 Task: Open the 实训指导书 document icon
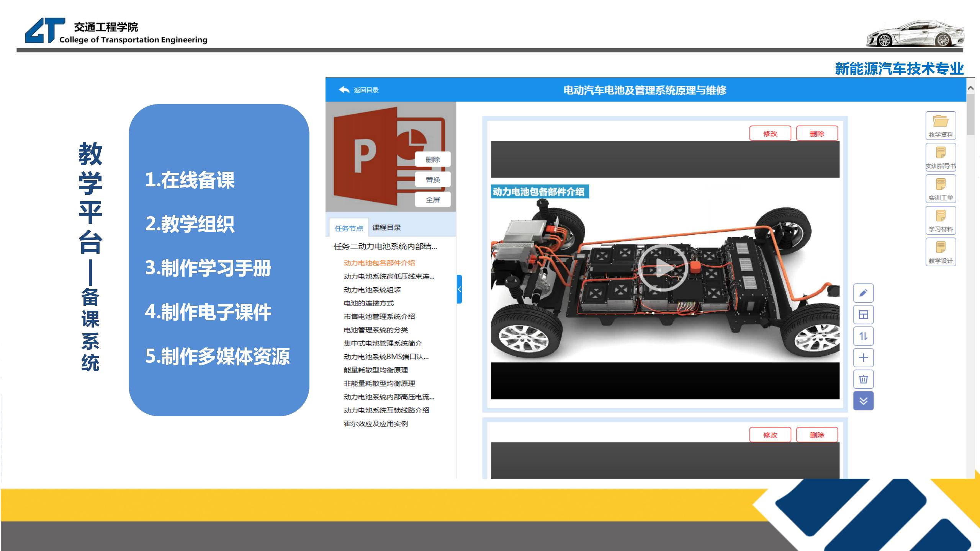[x=941, y=157]
